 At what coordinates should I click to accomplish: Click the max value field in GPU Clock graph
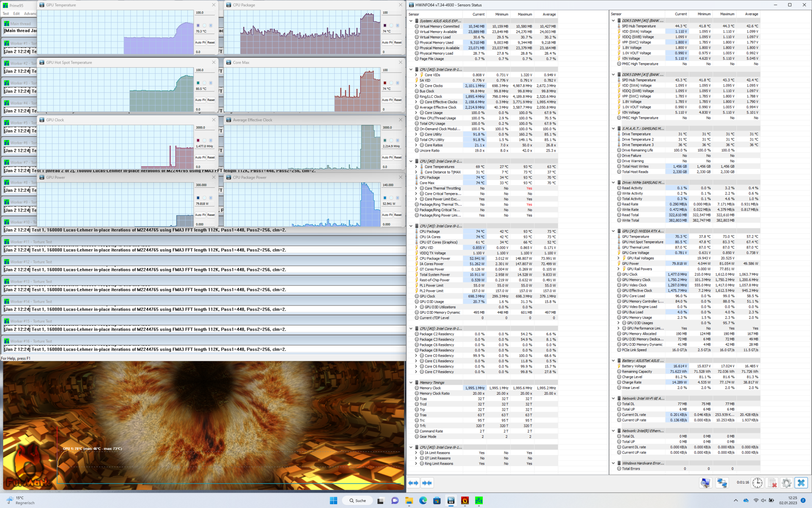[205, 127]
